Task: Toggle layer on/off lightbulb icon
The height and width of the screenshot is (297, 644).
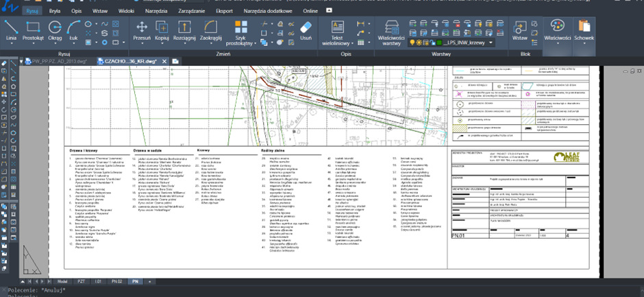Action: [412, 43]
